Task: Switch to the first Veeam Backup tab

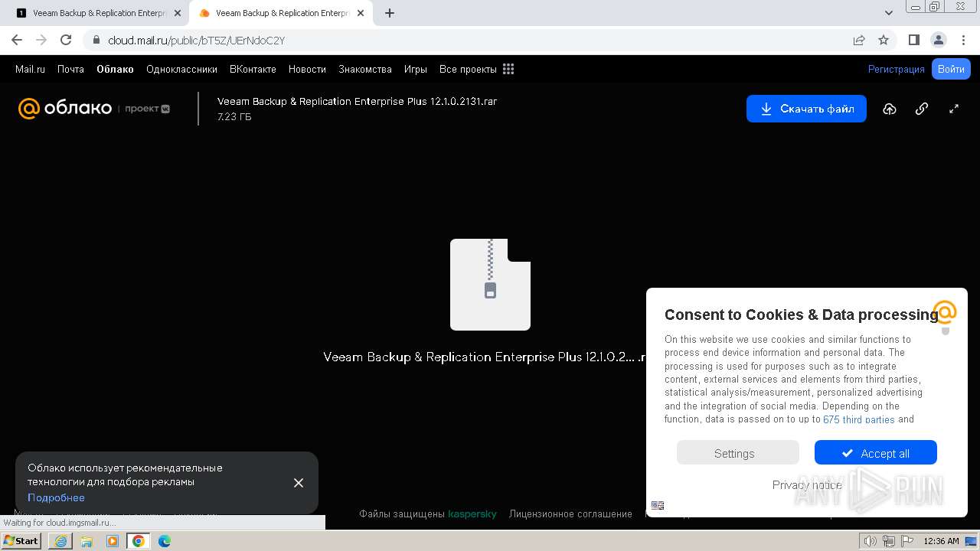Action: pos(98,13)
